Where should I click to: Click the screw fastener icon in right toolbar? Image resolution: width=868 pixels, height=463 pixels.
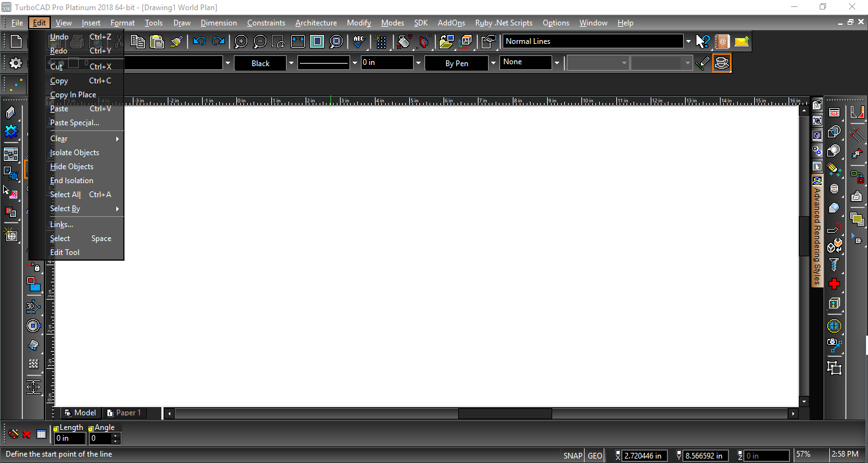[x=834, y=265]
